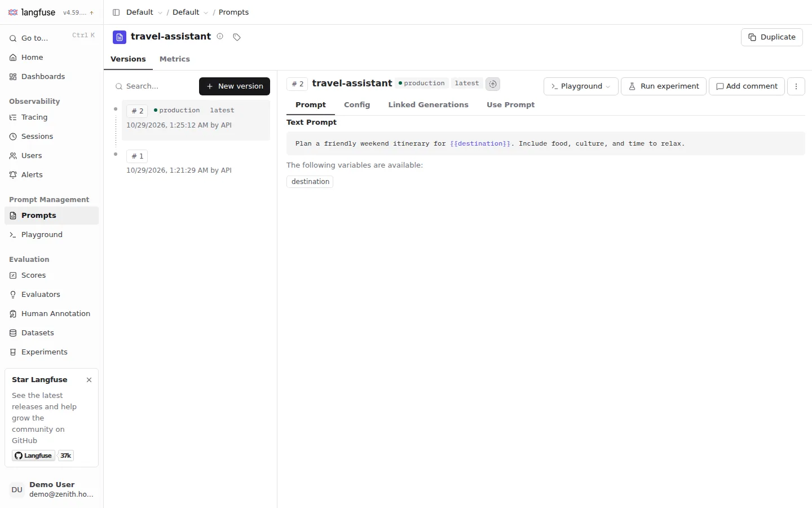This screenshot has width=812, height=508.
Task: Navigate to Users
Action: click(52, 156)
